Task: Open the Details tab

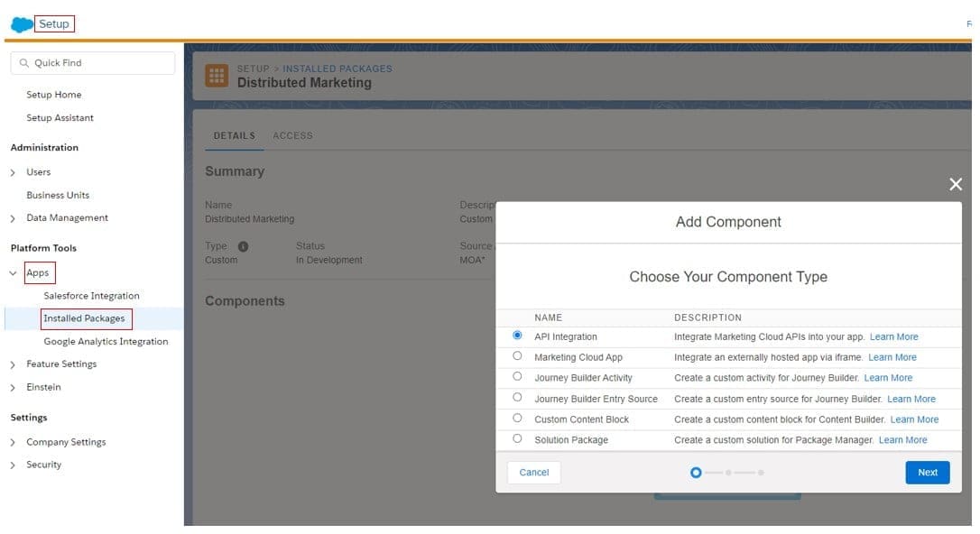Action: tap(235, 136)
